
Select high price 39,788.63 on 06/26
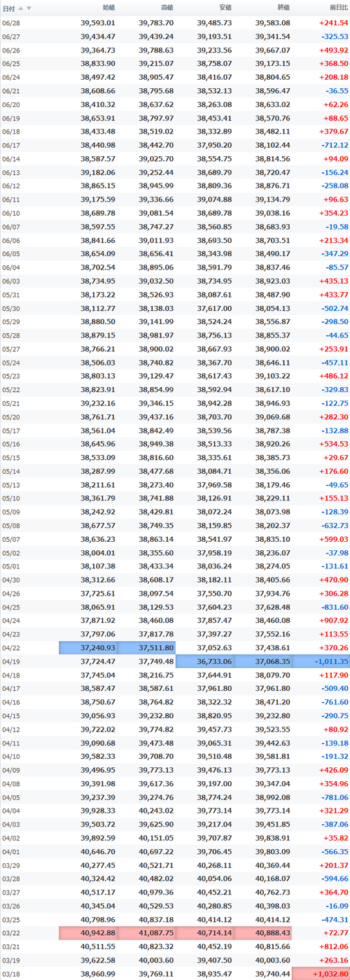click(156, 50)
